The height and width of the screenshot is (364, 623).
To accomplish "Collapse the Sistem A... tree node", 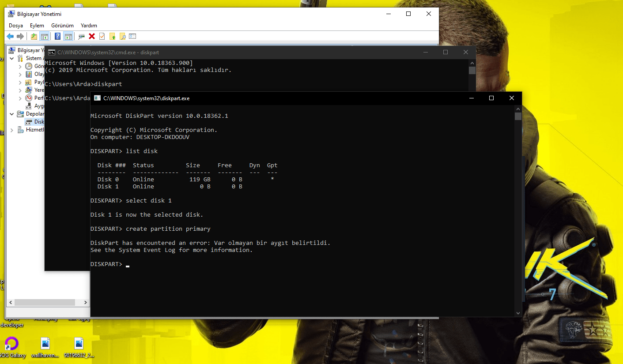I will [12, 58].
